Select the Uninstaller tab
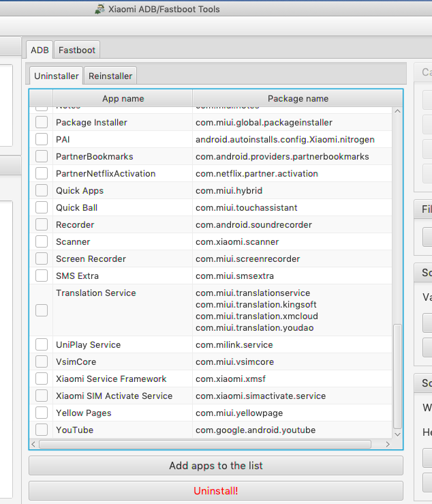The height and width of the screenshot is (504, 432). point(56,76)
